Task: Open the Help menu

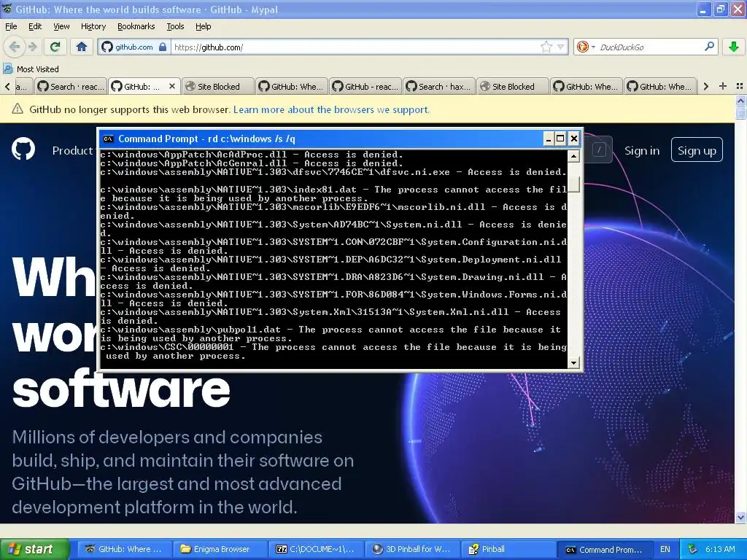Action: (204, 26)
